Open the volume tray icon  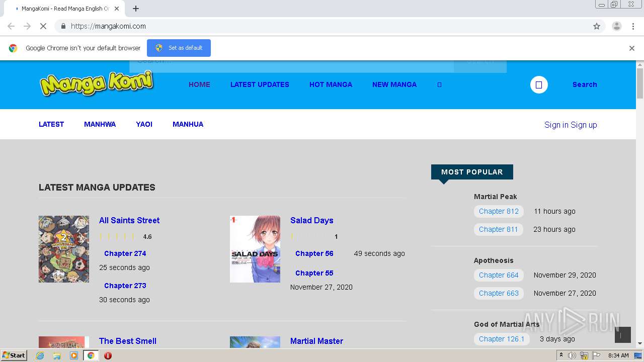(572, 355)
